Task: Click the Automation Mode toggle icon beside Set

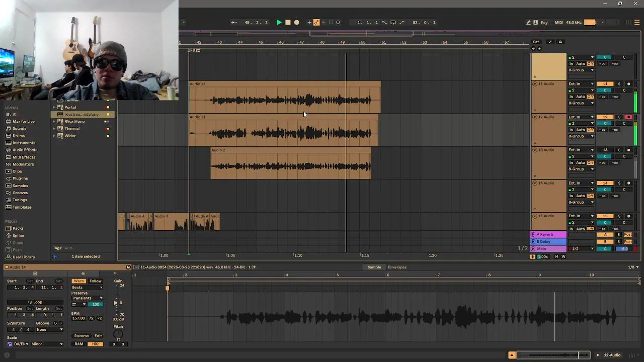Action: [550, 42]
